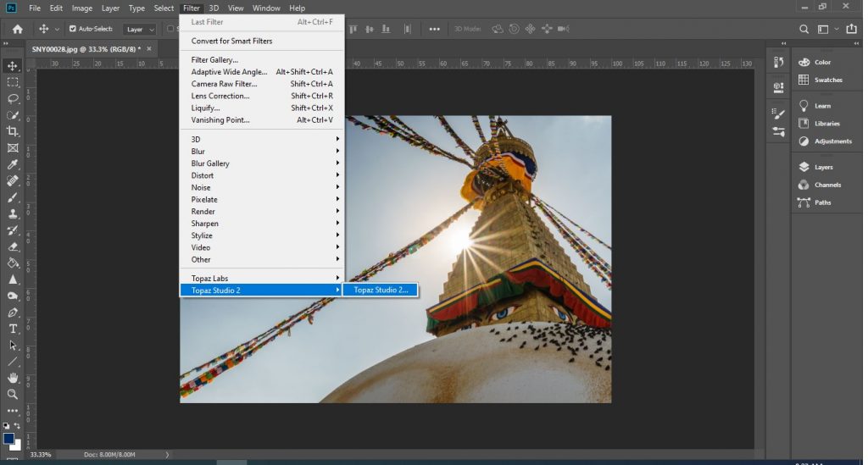Open the align options ellipsis button
Image resolution: width=868 pixels, height=465 pixels.
(x=435, y=29)
